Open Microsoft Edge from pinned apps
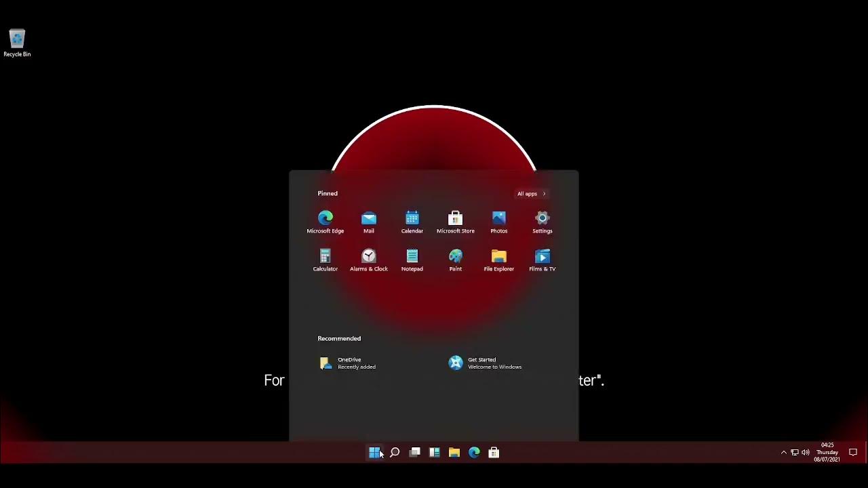The height and width of the screenshot is (488, 868). pos(325,222)
